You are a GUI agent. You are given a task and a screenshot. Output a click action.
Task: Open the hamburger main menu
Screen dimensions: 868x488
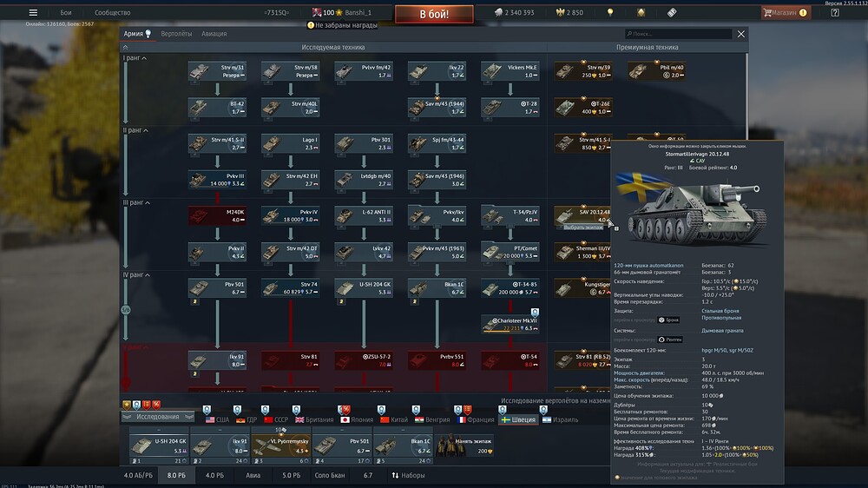pos(33,12)
